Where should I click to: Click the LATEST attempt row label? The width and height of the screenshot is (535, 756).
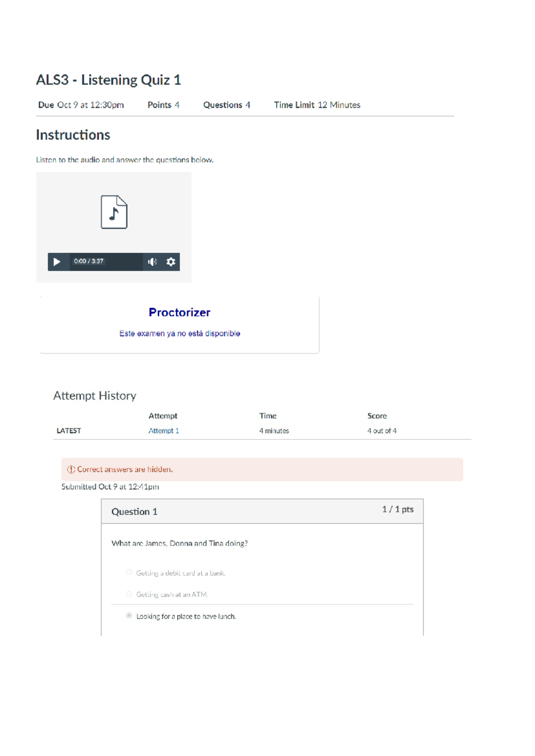pos(69,431)
